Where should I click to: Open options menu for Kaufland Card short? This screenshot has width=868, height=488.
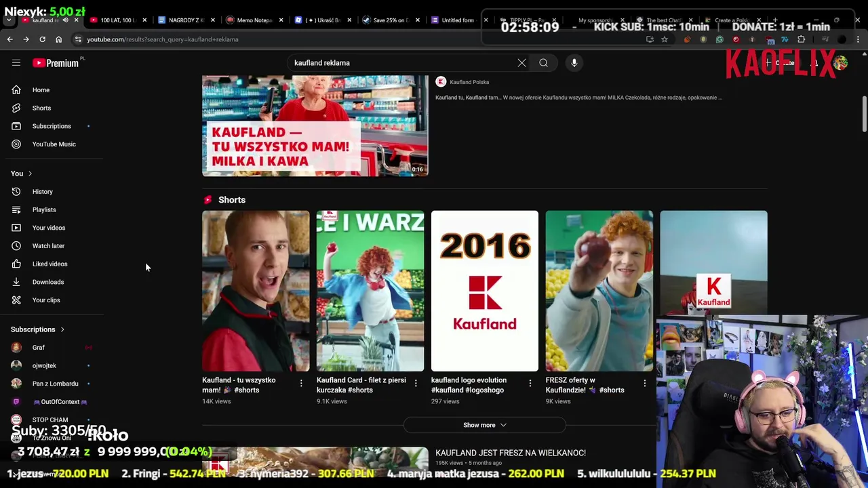(416, 384)
